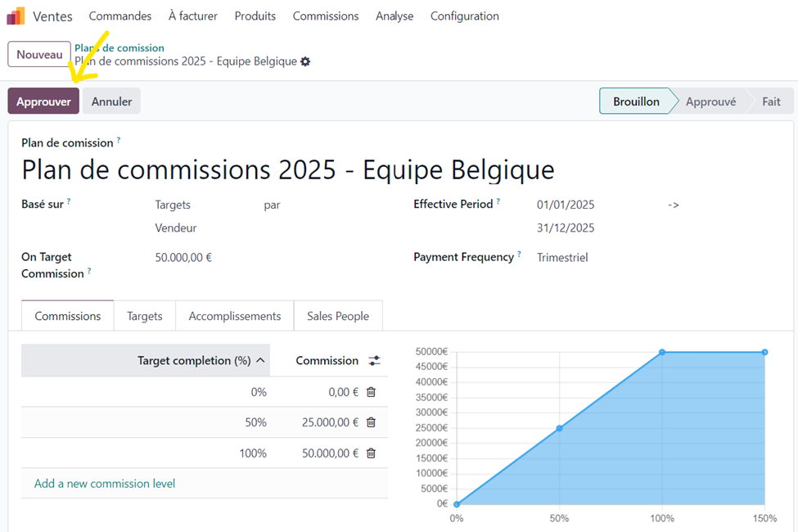Open the Trimestriel payment frequency dropdown
Screen dimensions: 798x532
(562, 257)
